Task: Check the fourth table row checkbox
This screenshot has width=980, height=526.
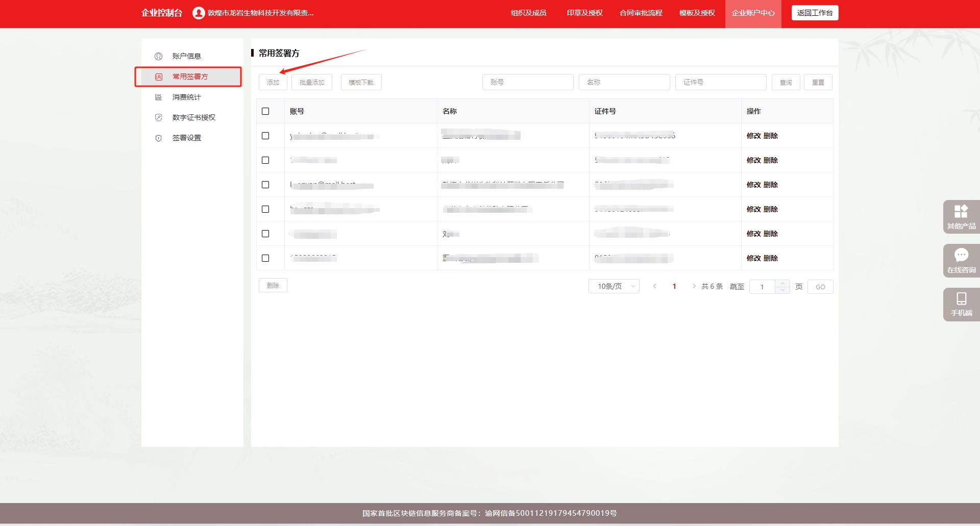Action: tap(265, 209)
